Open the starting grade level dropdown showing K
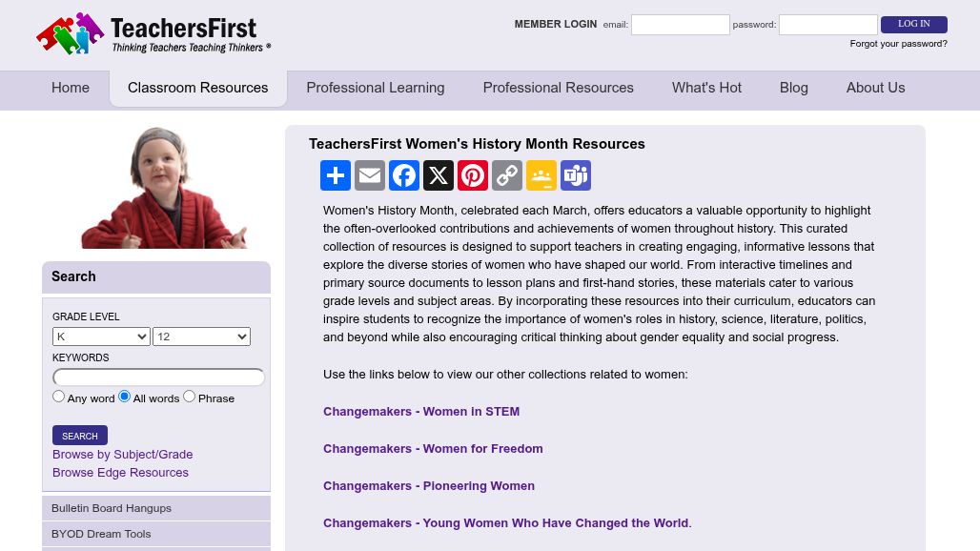The height and width of the screenshot is (551, 980). point(101,337)
